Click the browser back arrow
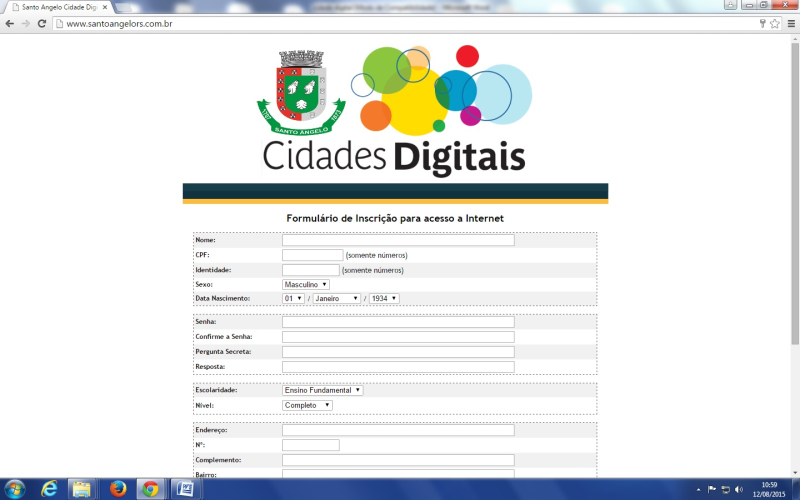Screen dimensions: 800x500 10,23
